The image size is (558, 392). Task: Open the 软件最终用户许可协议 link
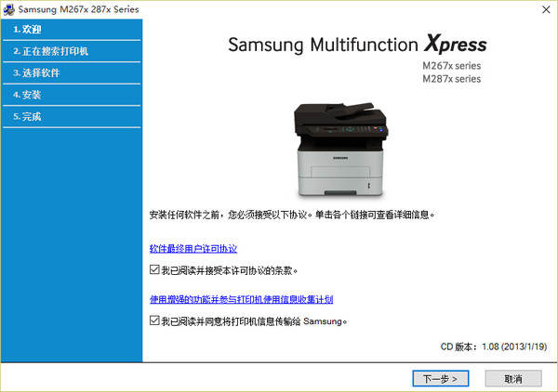(193, 248)
